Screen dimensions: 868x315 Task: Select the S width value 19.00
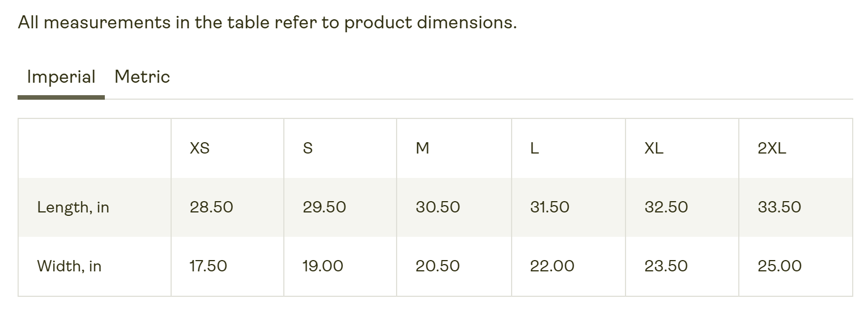click(323, 266)
